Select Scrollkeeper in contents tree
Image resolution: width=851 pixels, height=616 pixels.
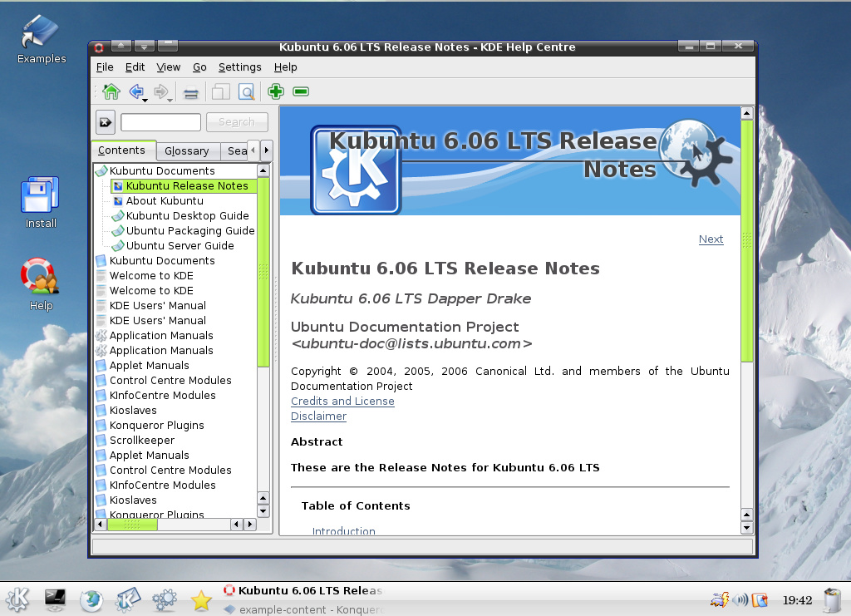pos(141,440)
